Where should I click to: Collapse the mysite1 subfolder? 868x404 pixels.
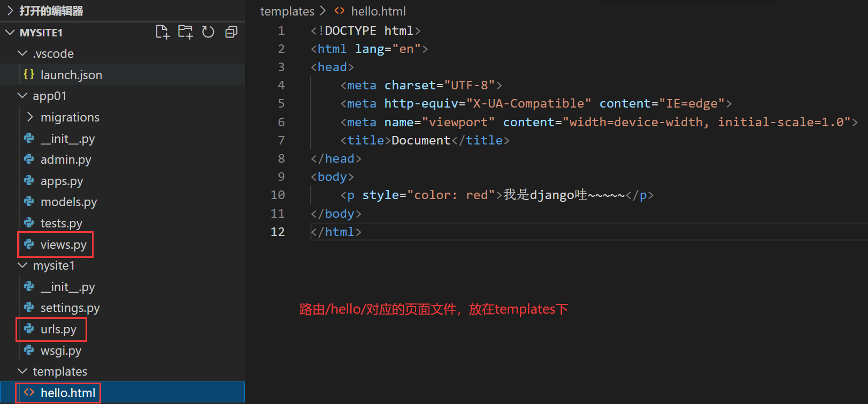click(x=22, y=265)
